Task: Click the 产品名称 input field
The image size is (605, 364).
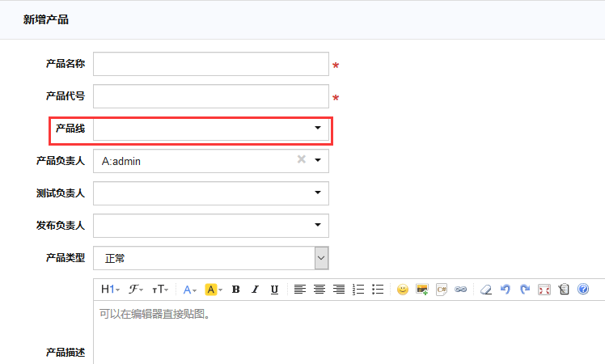Action: pyautogui.click(x=211, y=64)
